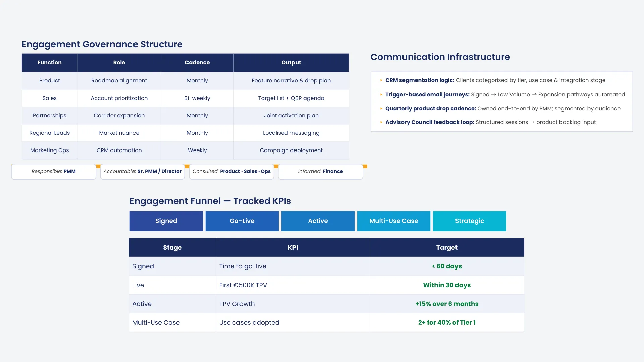This screenshot has height=362, width=644.
Task: Click the Consulted: Product · Sales · Ops box
Action: pos(231,171)
